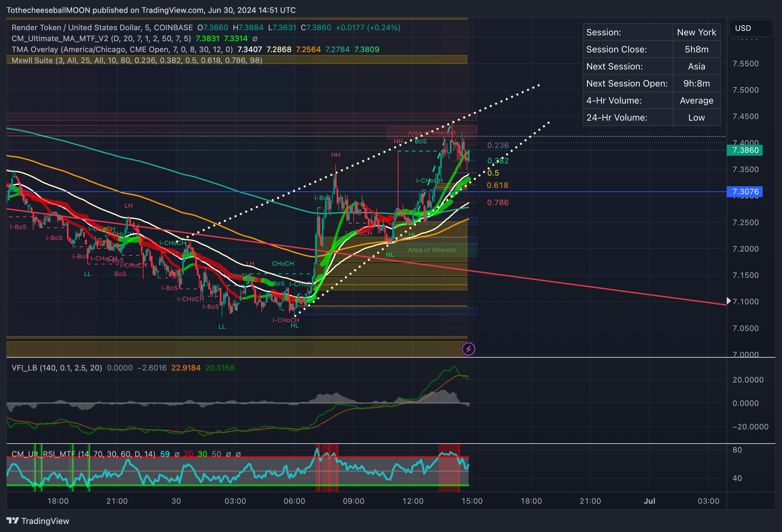Click the +0.0177 (+0.24%) change value
Viewport: 782px width, 532px height.
[x=368, y=28]
